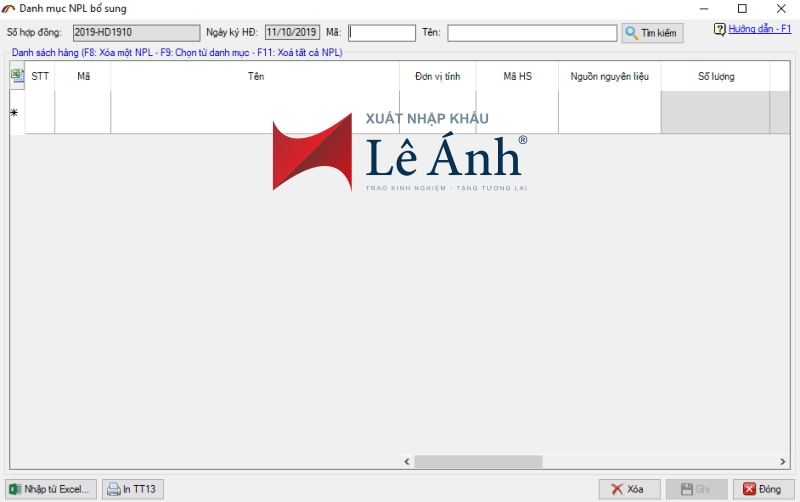Click the horizontal scrollbar right arrow
The height and width of the screenshot is (502, 800).
[783, 462]
